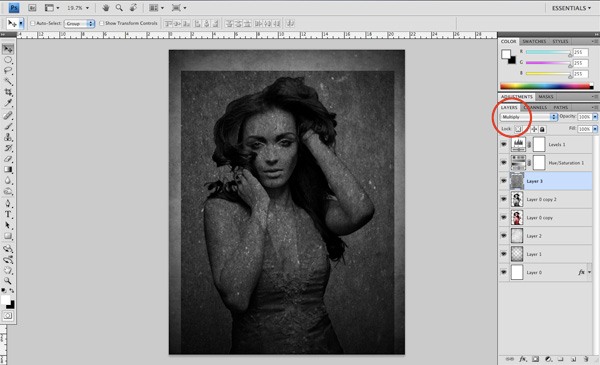
Task: Switch to the Channels tab
Action: [x=535, y=108]
